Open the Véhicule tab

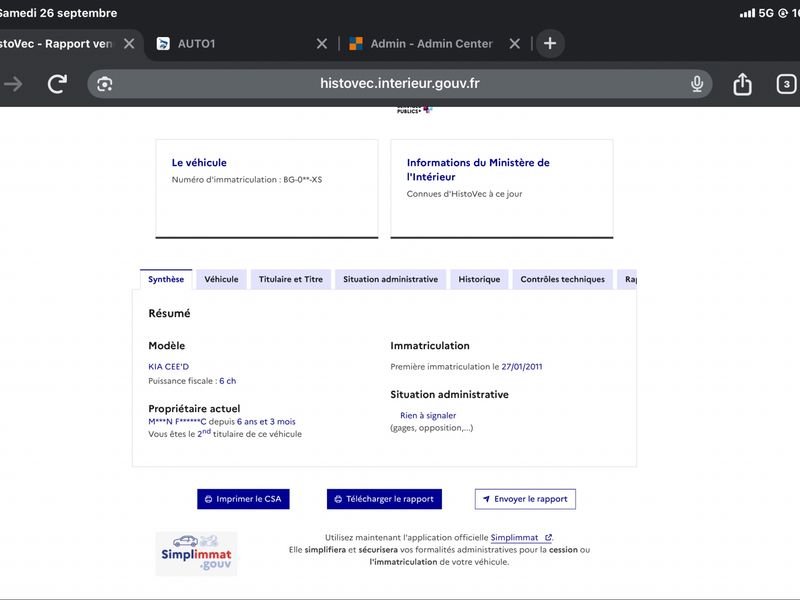point(221,279)
